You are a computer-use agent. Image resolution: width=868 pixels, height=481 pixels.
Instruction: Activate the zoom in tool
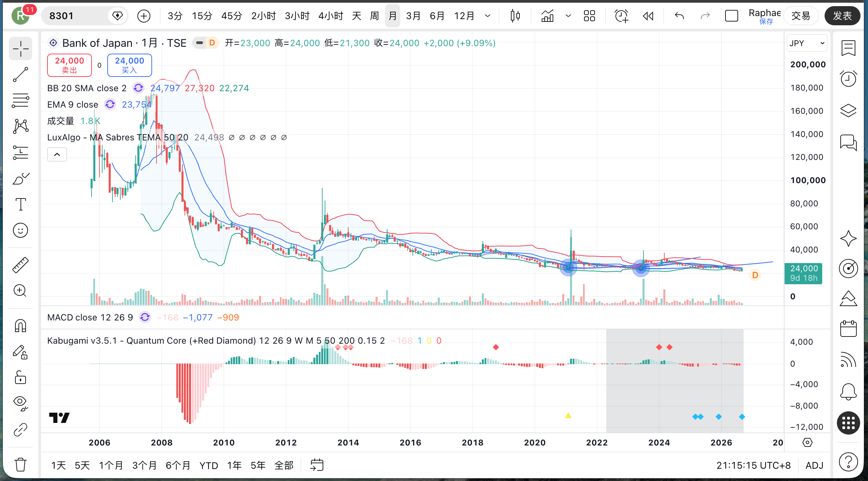(21, 291)
